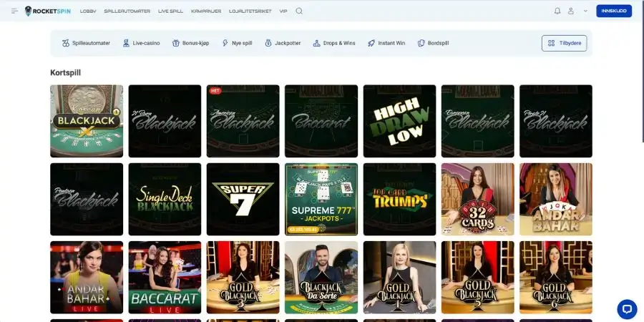Select the Spilleautomater category filter
Image resolution: width=644 pixels, height=322 pixels.
click(x=87, y=43)
